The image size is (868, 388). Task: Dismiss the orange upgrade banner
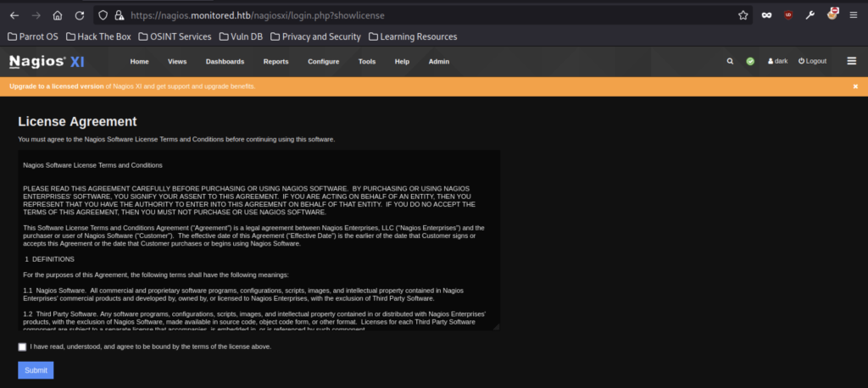[855, 86]
